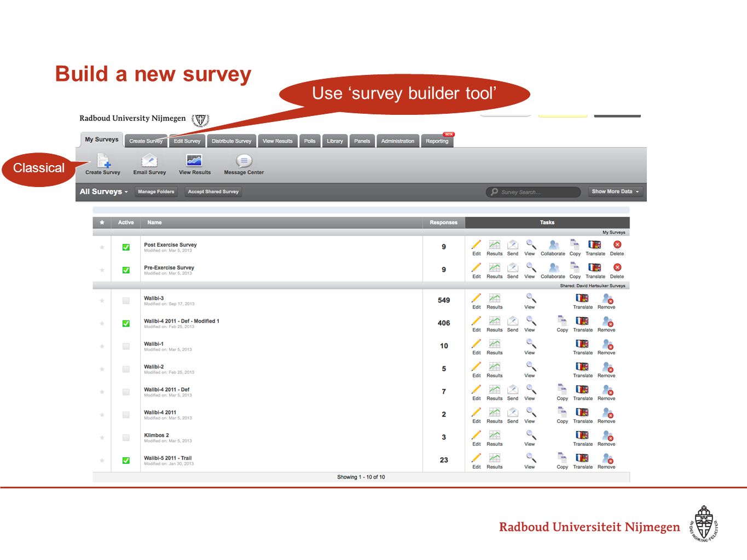This screenshot has height=560, width=747.
Task: Open the Show More Data dropdown
Action: 615,191
